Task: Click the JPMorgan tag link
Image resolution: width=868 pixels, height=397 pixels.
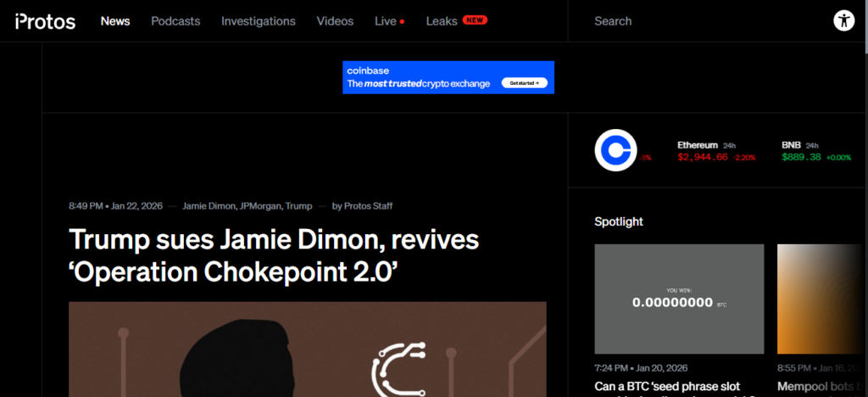Action: click(x=261, y=206)
